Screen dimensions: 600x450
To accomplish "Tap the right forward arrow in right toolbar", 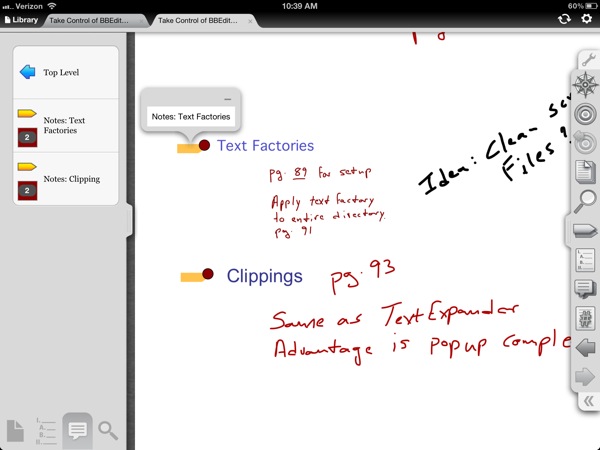I will click(585, 377).
